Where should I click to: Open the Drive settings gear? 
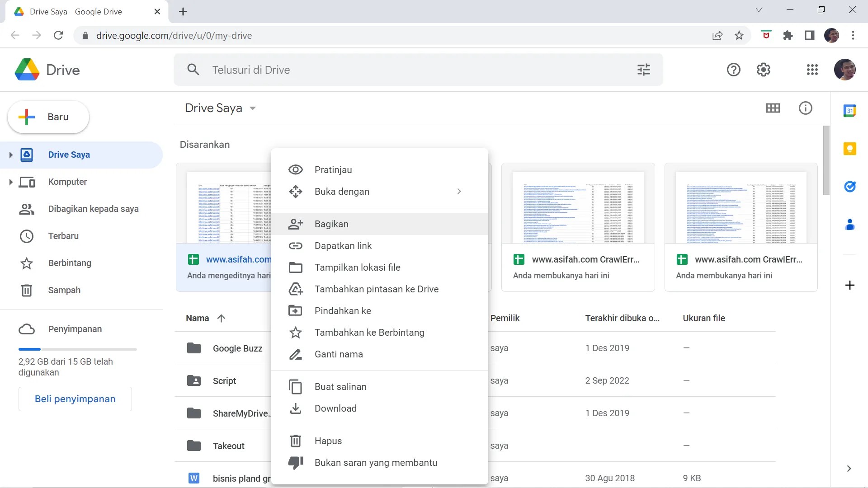click(x=764, y=70)
